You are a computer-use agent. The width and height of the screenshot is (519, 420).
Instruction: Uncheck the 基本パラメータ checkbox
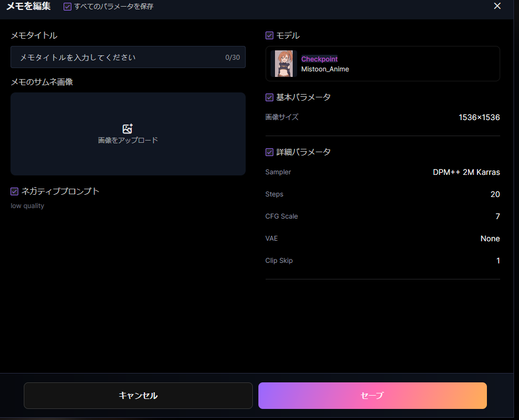269,97
